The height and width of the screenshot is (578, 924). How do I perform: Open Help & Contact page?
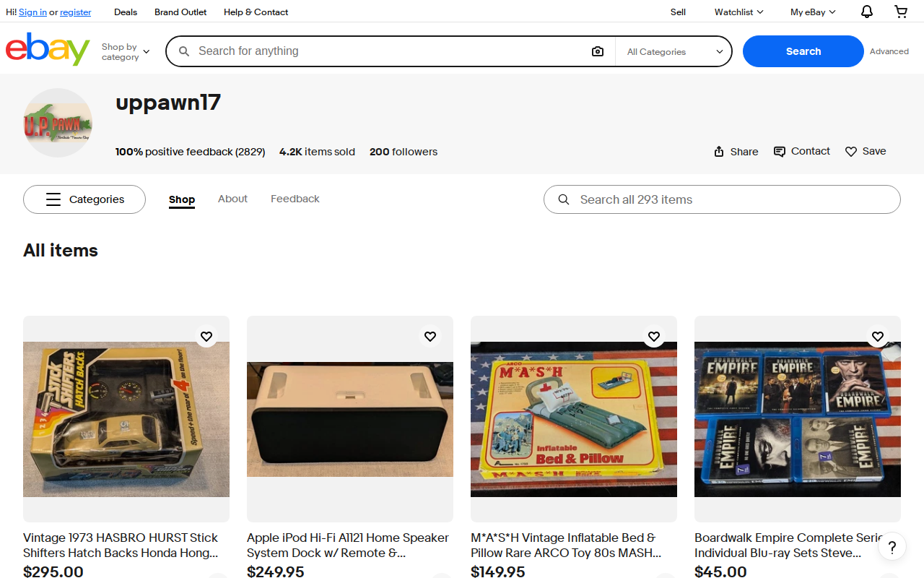click(256, 12)
